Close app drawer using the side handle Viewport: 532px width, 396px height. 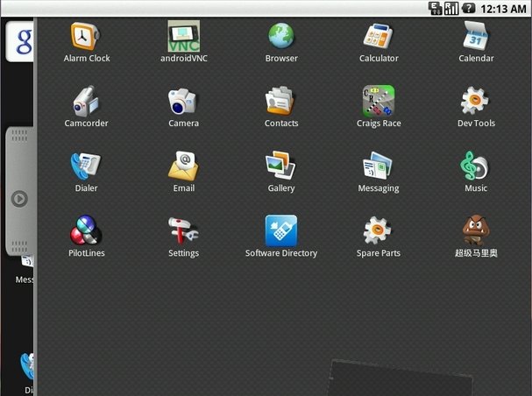click(19, 191)
